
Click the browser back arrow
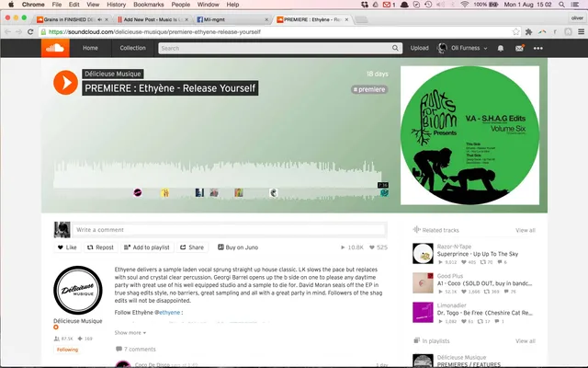click(x=7, y=32)
